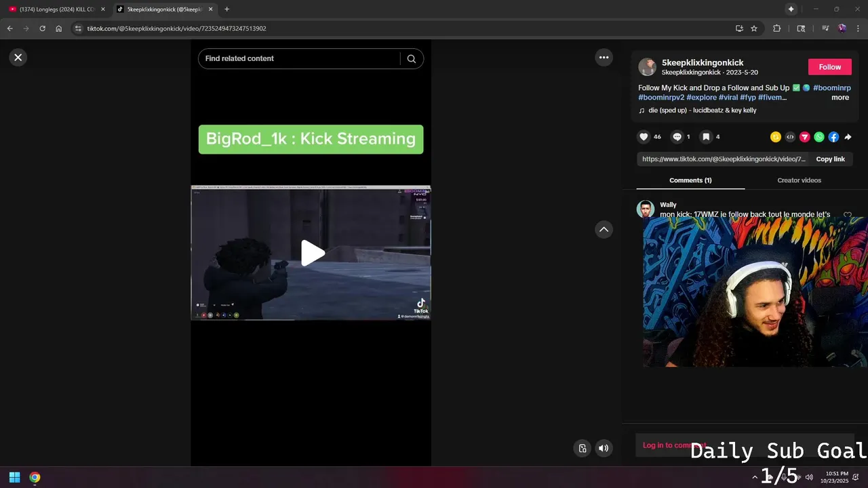
Task: Click the creator's profile avatar
Action: pyautogui.click(x=648, y=67)
